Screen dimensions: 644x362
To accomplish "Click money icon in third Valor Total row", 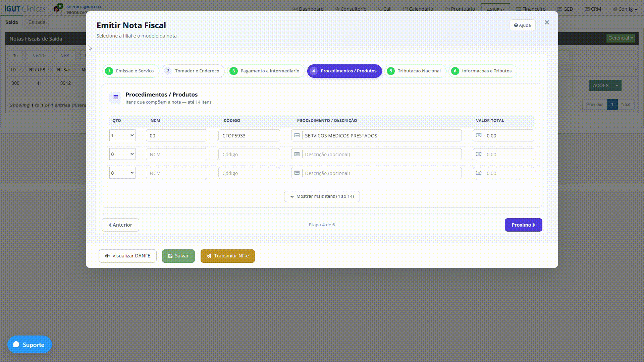I will pyautogui.click(x=479, y=173).
